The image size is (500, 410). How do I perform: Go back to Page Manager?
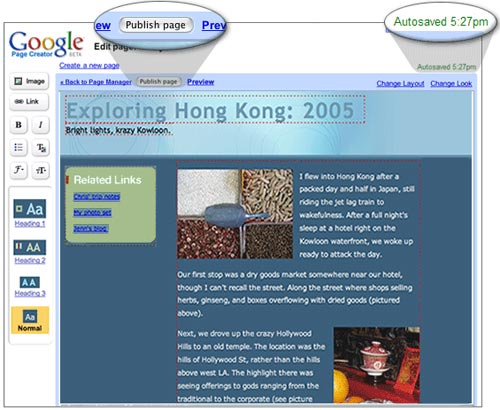point(96,82)
